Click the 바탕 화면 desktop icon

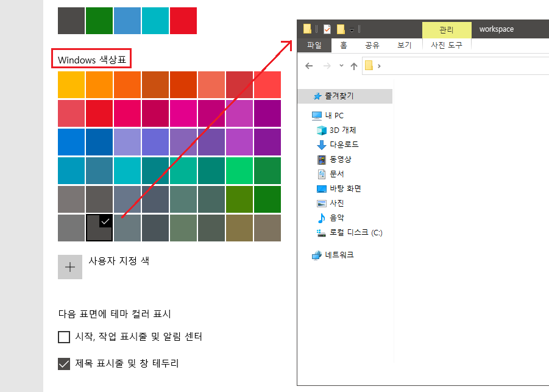[321, 189]
